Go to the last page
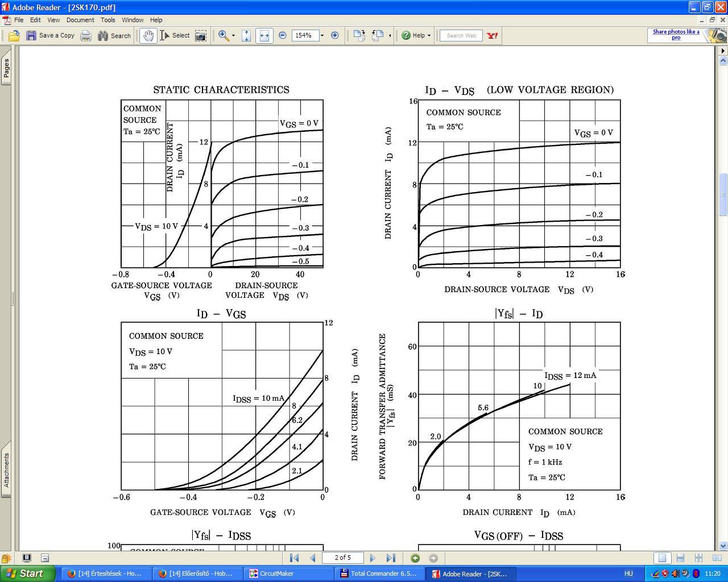The width and height of the screenshot is (728, 582). click(x=391, y=558)
